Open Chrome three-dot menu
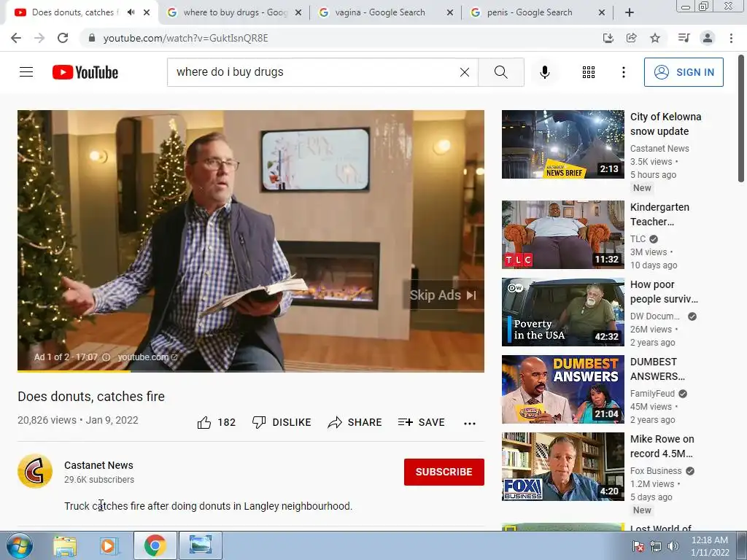Screen dimensions: 747x560 click(731, 38)
